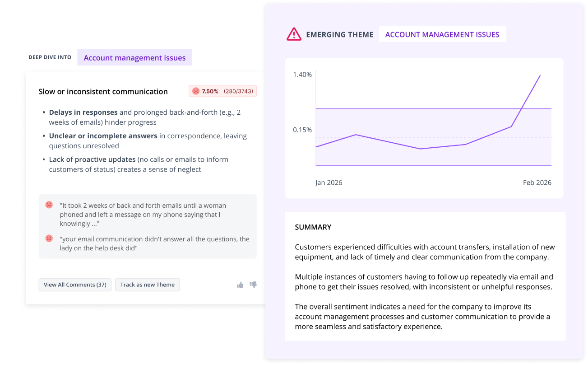Click the Feb 2026 axis label

coord(537,182)
